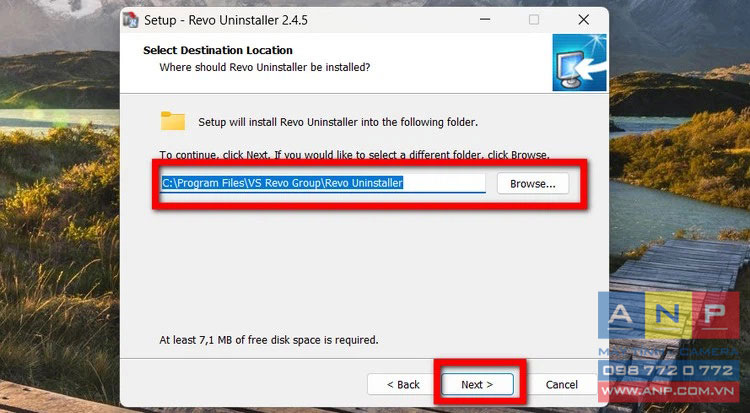Cancel the Revo Uninstaller setup
The height and width of the screenshot is (413, 750).
coord(562,384)
